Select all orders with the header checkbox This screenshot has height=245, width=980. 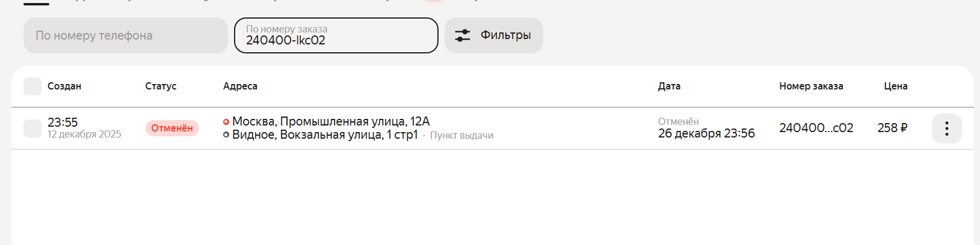(32, 86)
